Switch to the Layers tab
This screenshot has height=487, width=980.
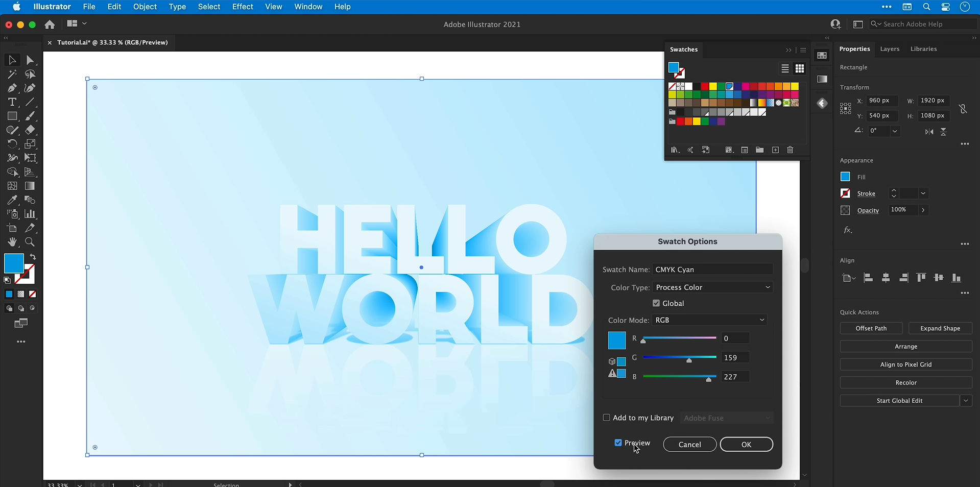[x=890, y=49]
